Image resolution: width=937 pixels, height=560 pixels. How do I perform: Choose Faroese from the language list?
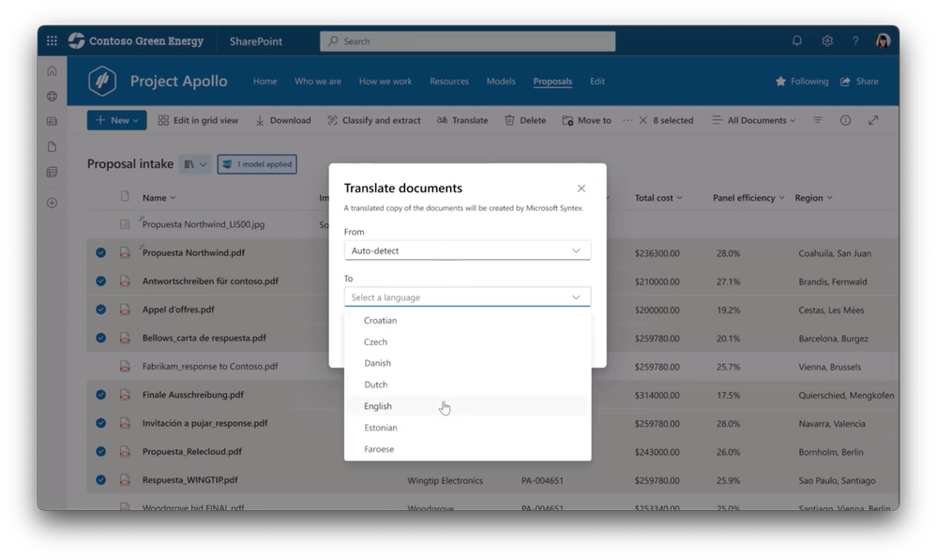point(467,448)
